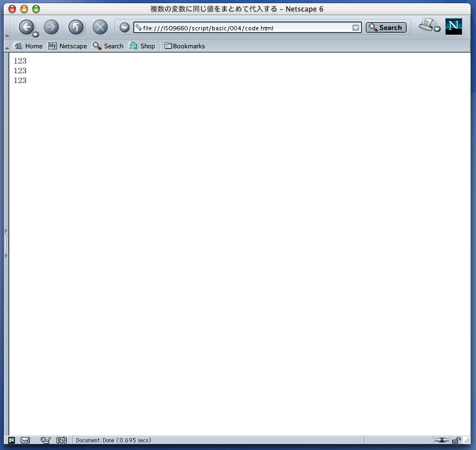The height and width of the screenshot is (450, 476).
Task: Close the window using the red button
Action: click(12, 9)
